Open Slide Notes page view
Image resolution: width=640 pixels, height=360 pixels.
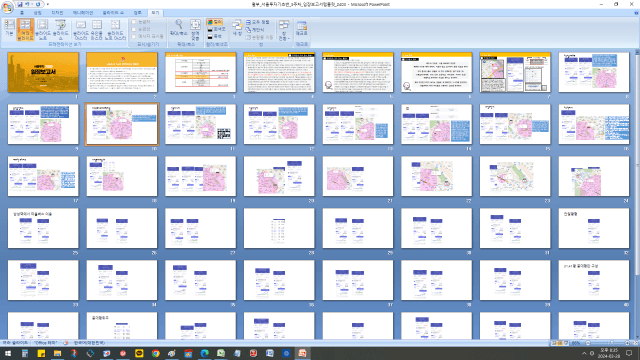[x=42, y=29]
